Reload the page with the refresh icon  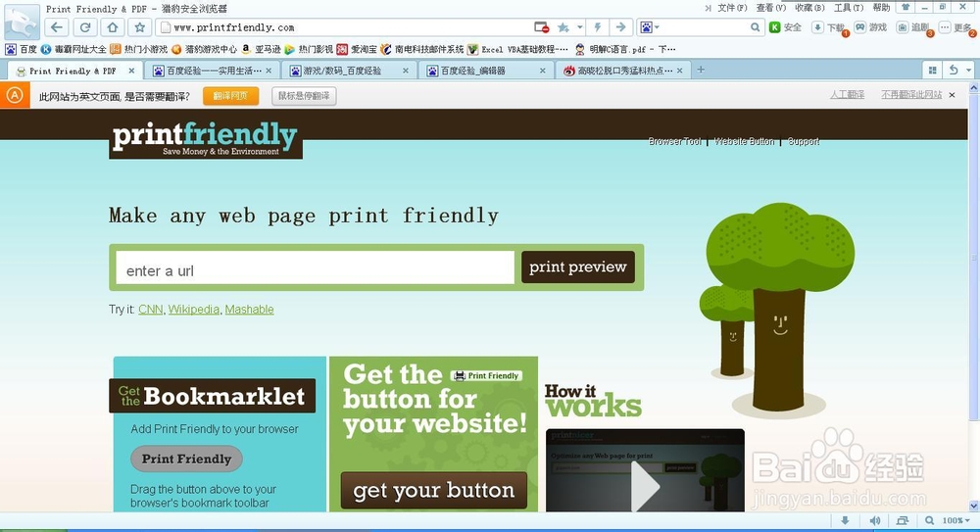(x=85, y=27)
